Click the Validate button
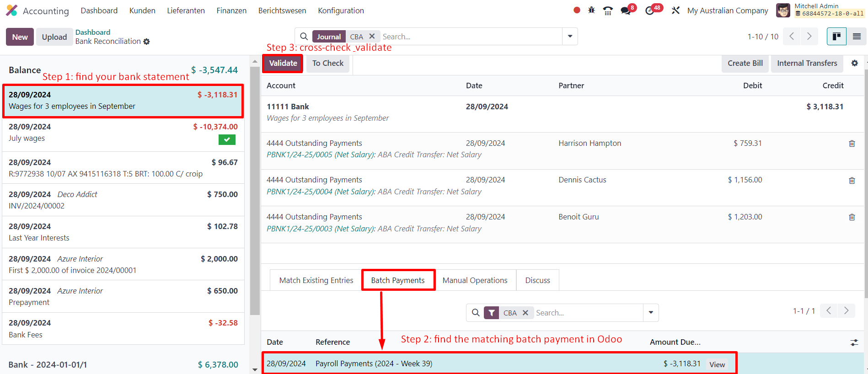This screenshot has width=868, height=374. [x=283, y=64]
